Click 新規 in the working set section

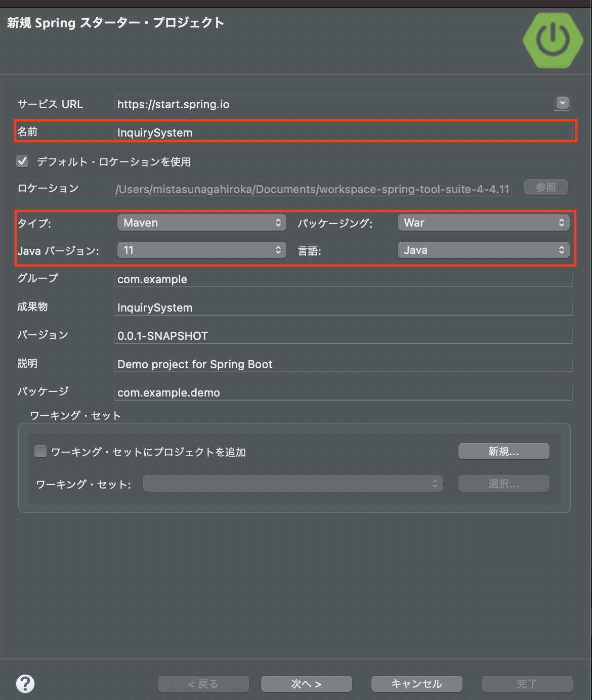pyautogui.click(x=503, y=451)
